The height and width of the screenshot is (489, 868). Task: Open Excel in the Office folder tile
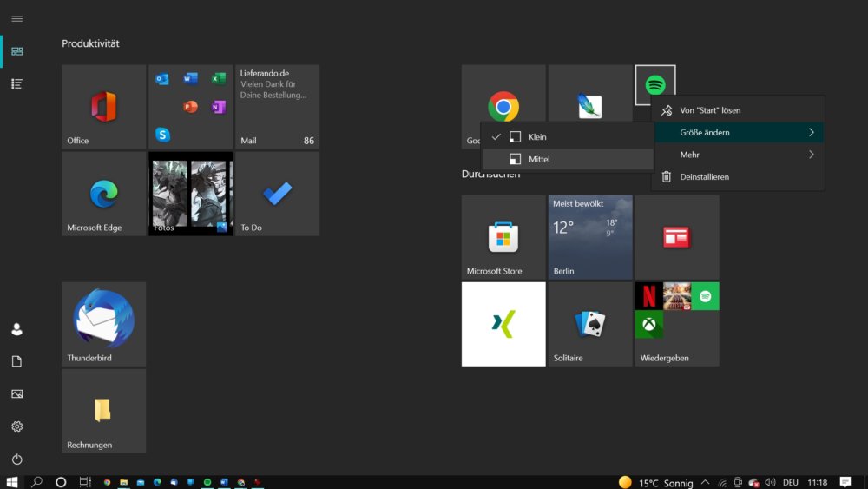(x=219, y=79)
